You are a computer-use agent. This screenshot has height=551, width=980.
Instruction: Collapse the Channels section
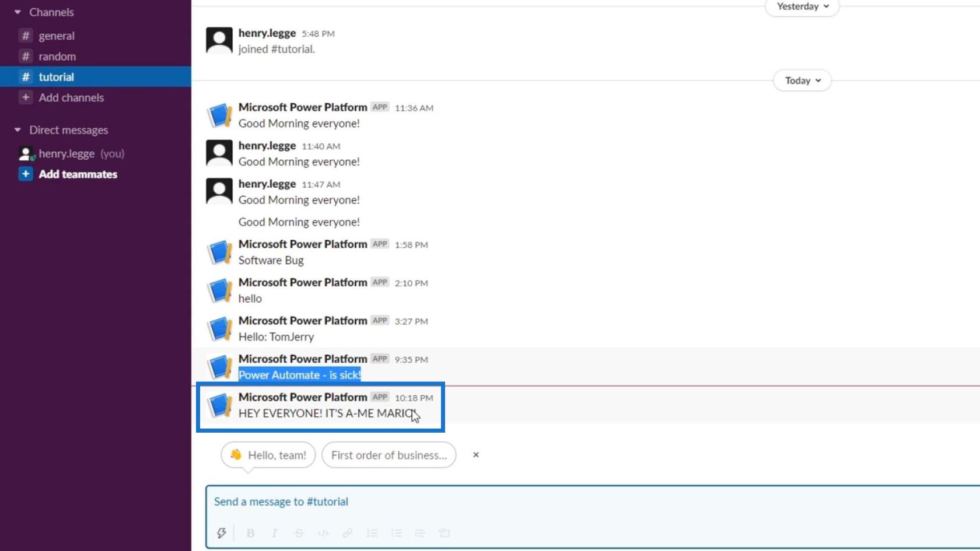[x=17, y=12]
